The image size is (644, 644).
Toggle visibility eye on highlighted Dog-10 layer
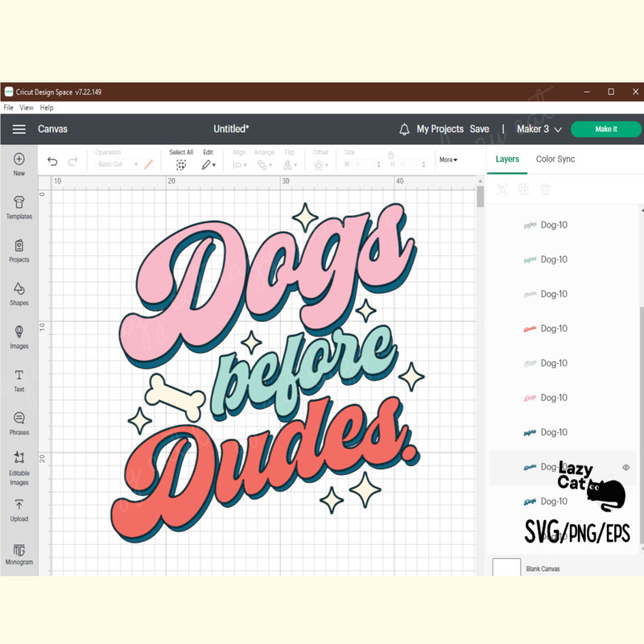point(625,467)
